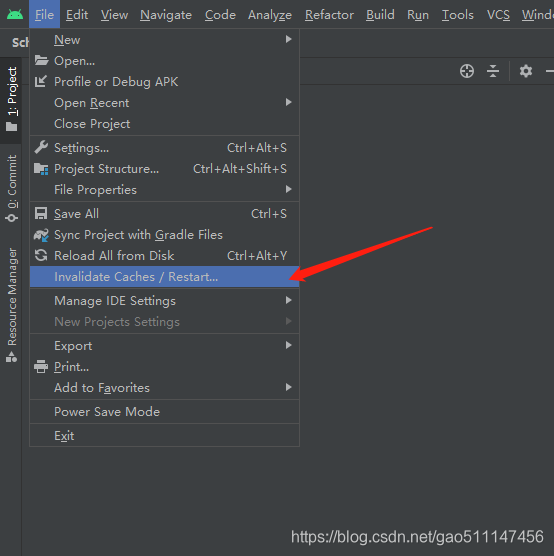
Task: Choose Invalidate Caches / Restart...
Action: [165, 277]
